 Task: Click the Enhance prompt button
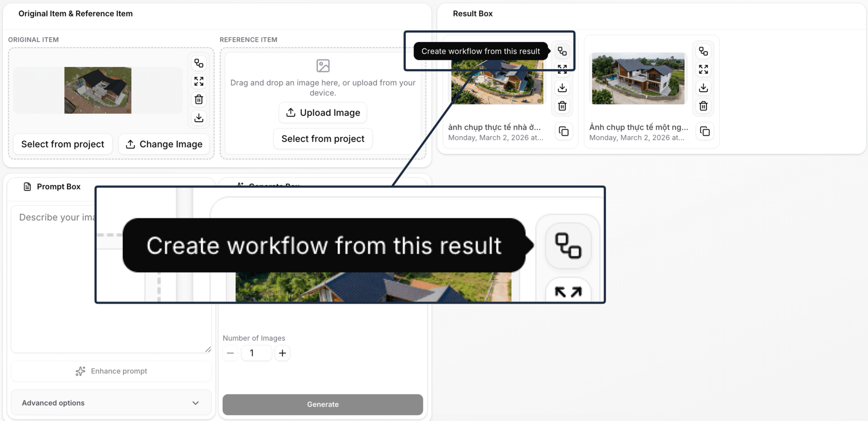pos(111,371)
